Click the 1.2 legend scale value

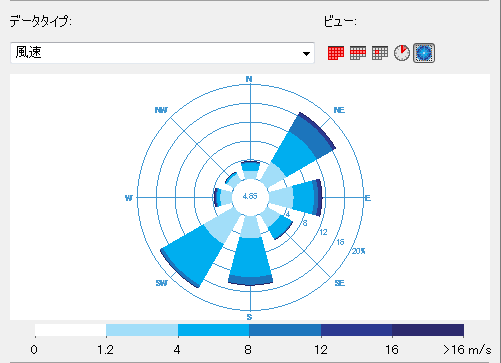[x=106, y=350]
